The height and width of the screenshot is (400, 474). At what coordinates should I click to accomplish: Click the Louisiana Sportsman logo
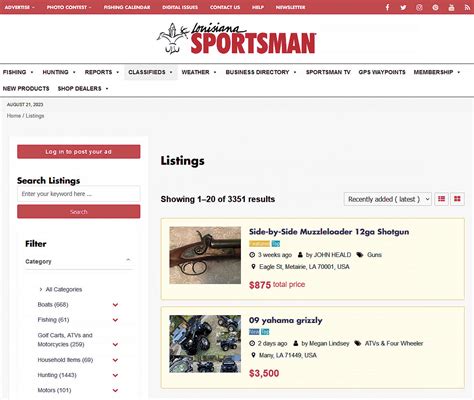(236, 39)
